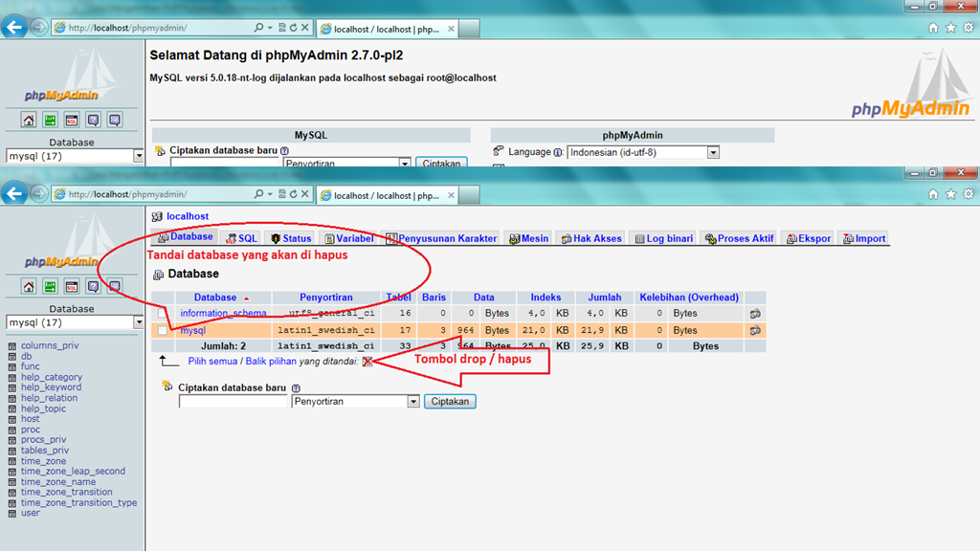This screenshot has width=980, height=551.
Task: Tick the information_schema database checkbox
Action: coord(163,314)
